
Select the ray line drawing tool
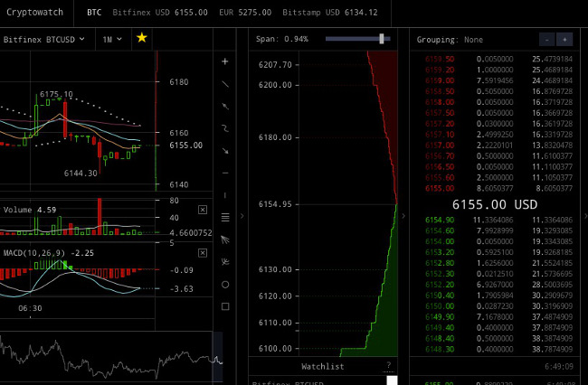tap(225, 107)
